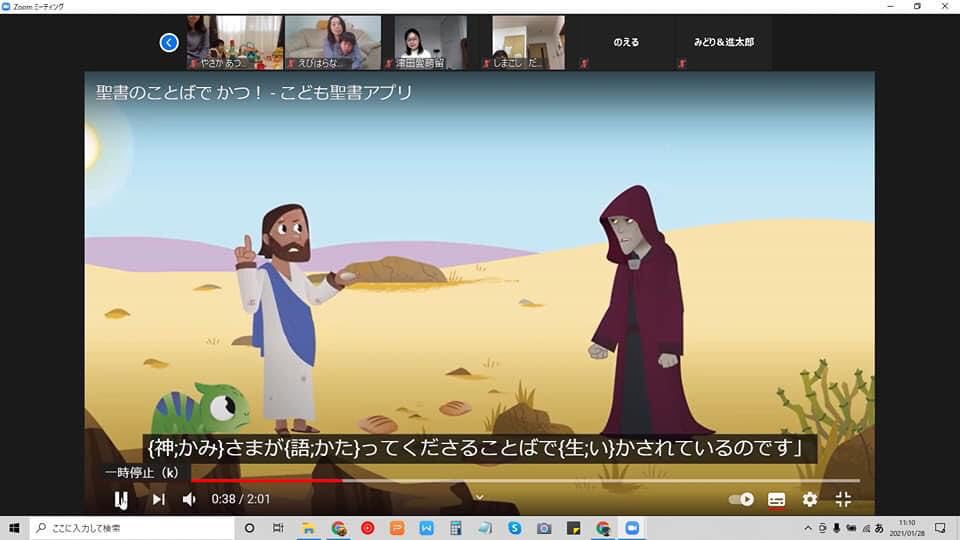Open Calculator from the taskbar
Viewport: 960px width, 540px height.
[x=456, y=528]
